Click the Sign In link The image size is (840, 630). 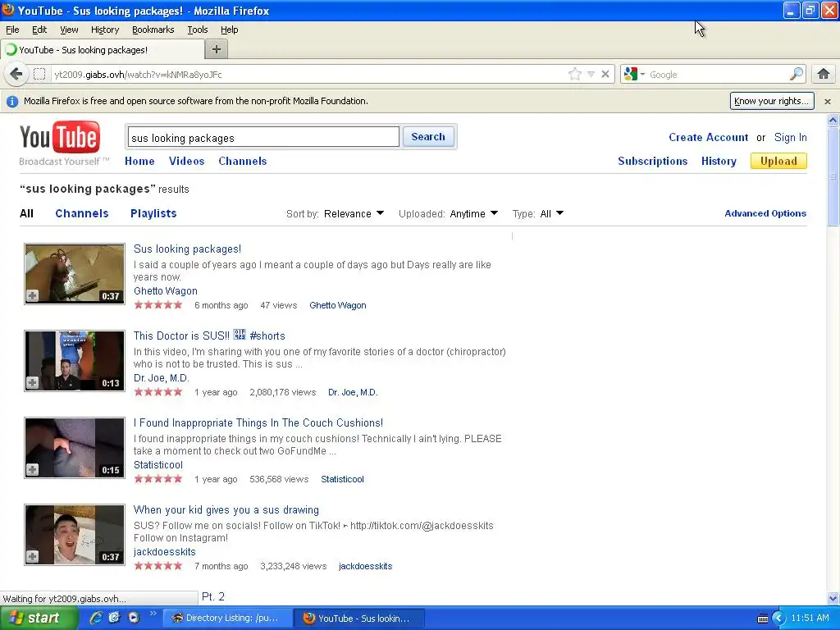790,137
